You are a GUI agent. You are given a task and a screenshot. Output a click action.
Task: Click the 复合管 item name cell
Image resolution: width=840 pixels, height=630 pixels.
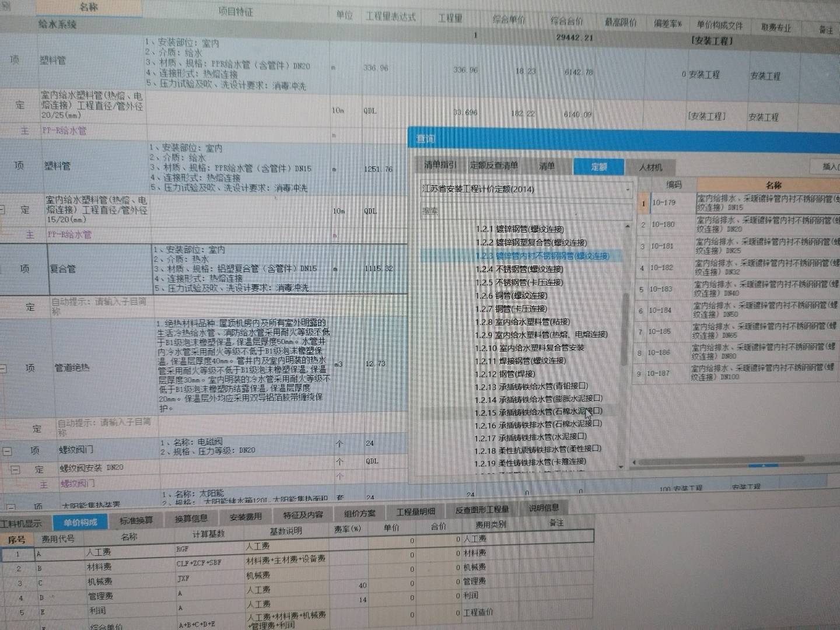[99, 269]
